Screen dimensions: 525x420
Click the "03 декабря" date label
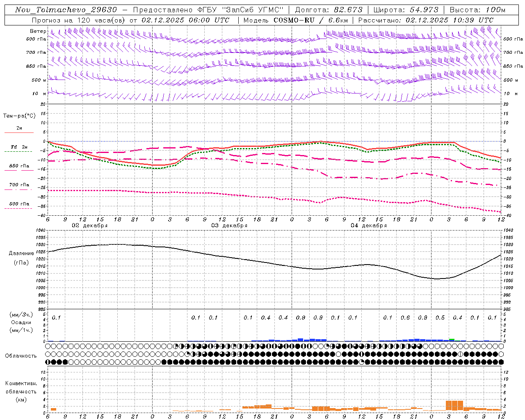pyautogui.click(x=229, y=226)
